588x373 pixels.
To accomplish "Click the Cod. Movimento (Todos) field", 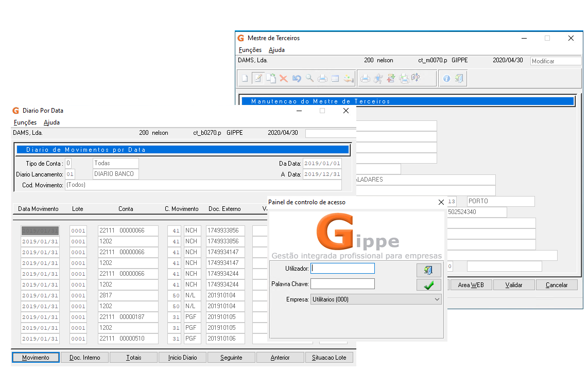I will (x=203, y=185).
